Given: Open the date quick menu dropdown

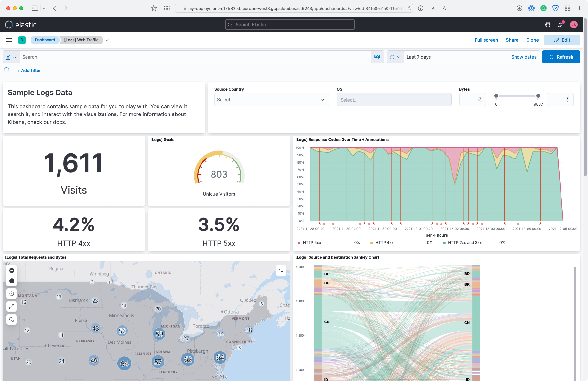Looking at the screenshot, I should coord(395,57).
